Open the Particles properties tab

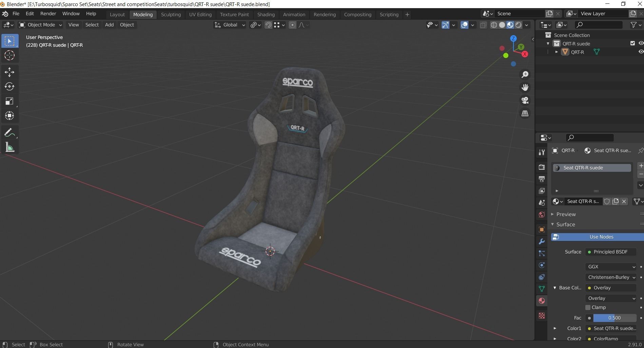click(x=542, y=253)
